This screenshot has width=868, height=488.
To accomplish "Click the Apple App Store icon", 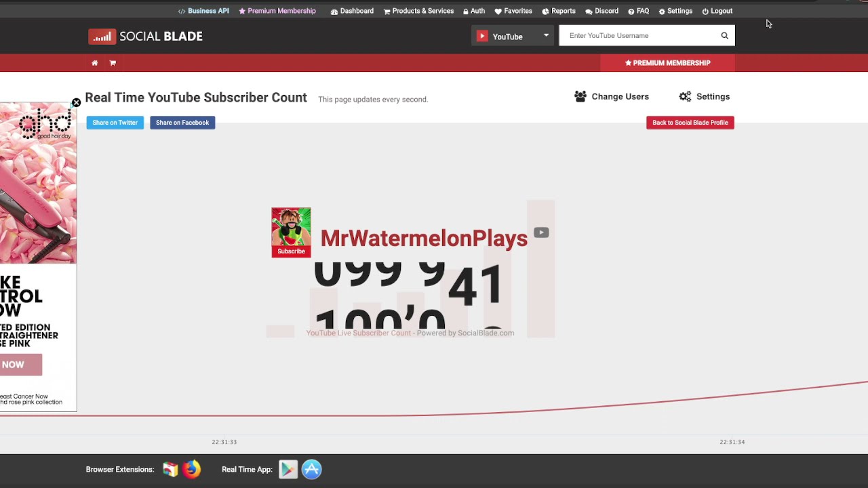I will click(x=311, y=469).
